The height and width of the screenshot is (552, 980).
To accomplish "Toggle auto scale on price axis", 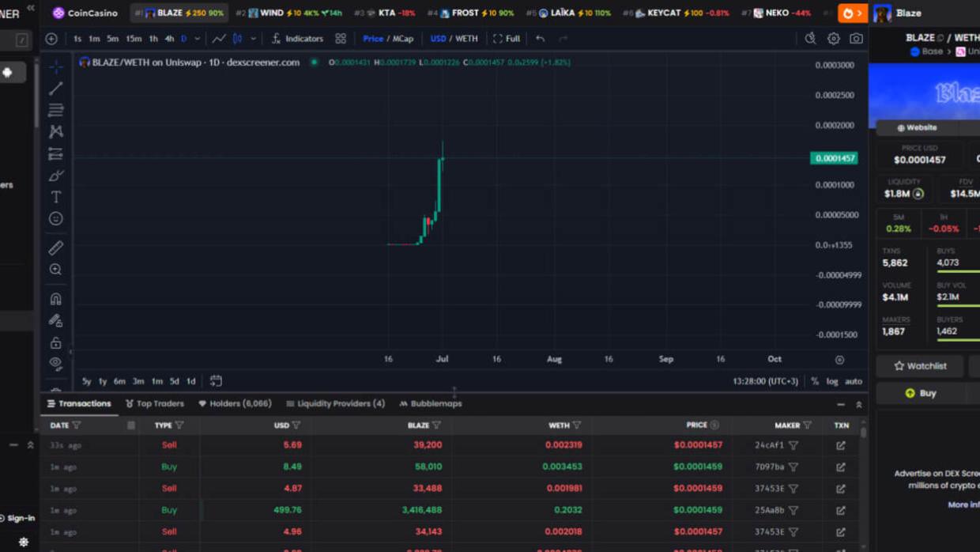I will click(854, 381).
